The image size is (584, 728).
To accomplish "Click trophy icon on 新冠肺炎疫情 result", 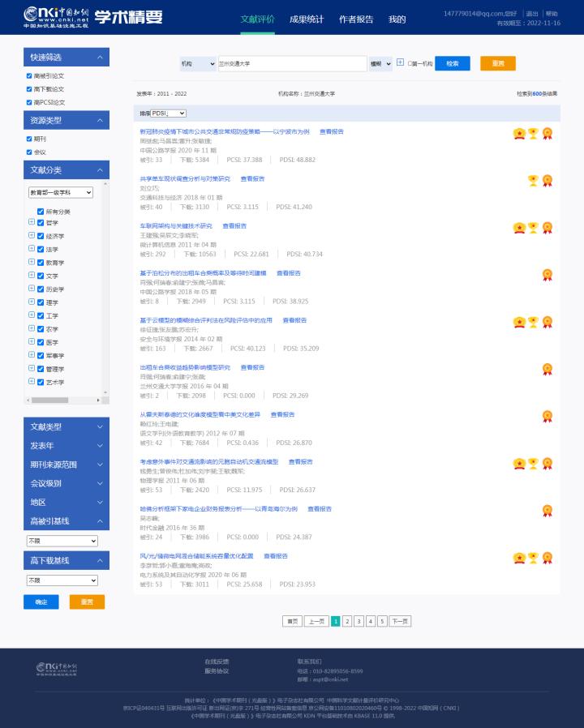I will (x=533, y=134).
